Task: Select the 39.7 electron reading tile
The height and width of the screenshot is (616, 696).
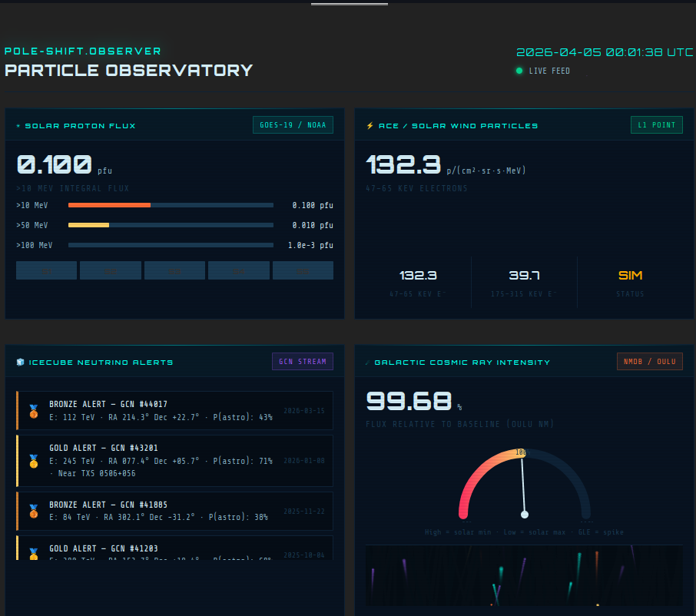Action: click(x=524, y=282)
